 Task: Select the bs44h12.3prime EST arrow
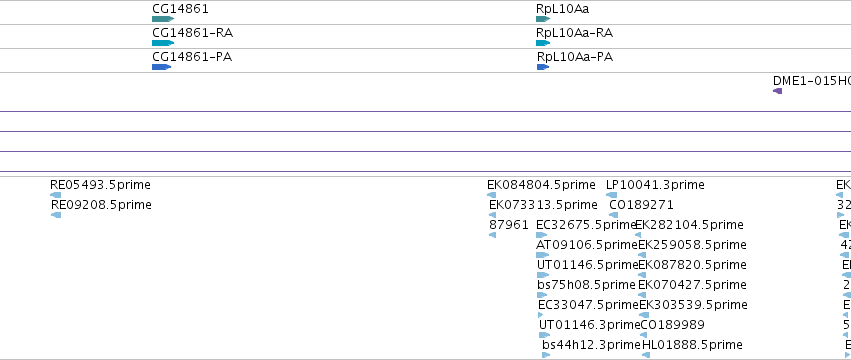(546, 355)
